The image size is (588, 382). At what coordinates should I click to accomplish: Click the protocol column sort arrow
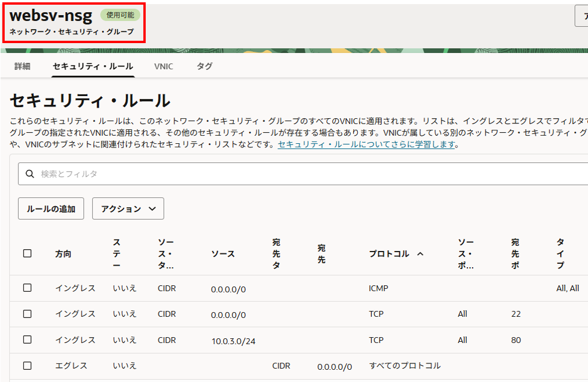coord(420,254)
